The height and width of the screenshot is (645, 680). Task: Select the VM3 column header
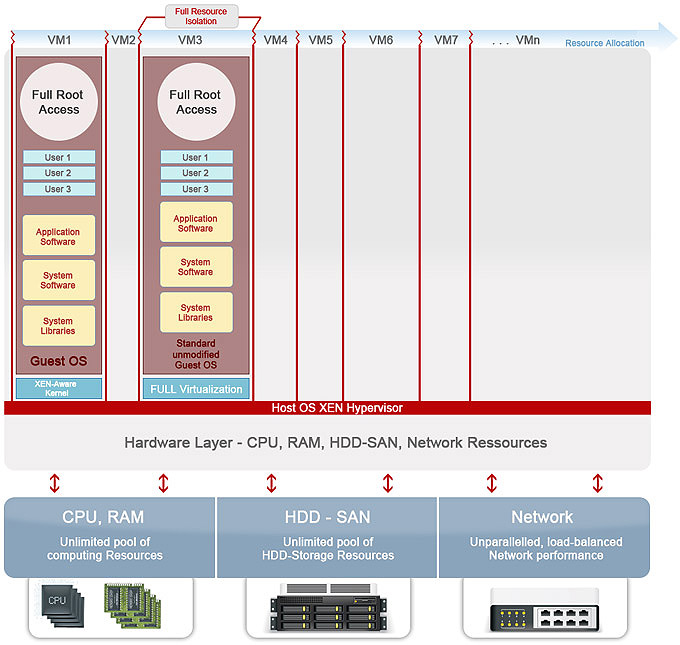(190, 40)
